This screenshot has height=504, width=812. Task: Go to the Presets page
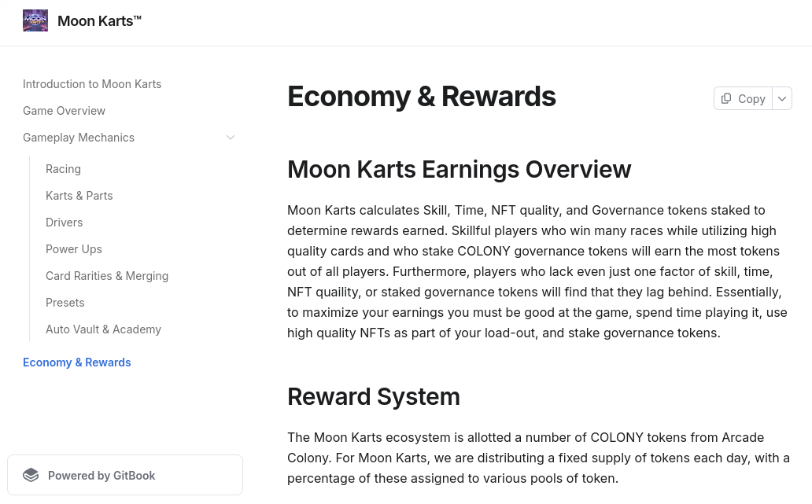65,303
